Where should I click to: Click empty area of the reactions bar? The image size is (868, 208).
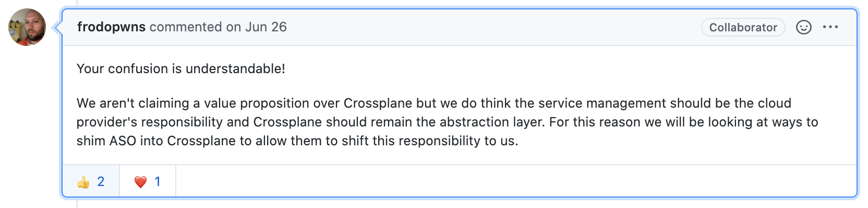(x=515, y=181)
